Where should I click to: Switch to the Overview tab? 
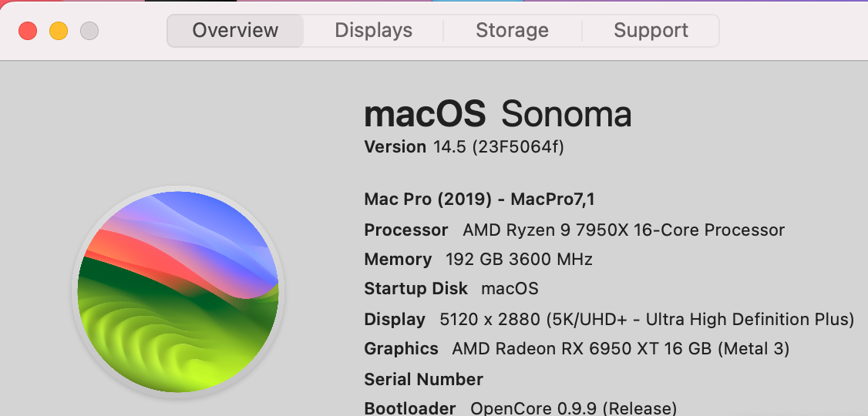coord(235,31)
